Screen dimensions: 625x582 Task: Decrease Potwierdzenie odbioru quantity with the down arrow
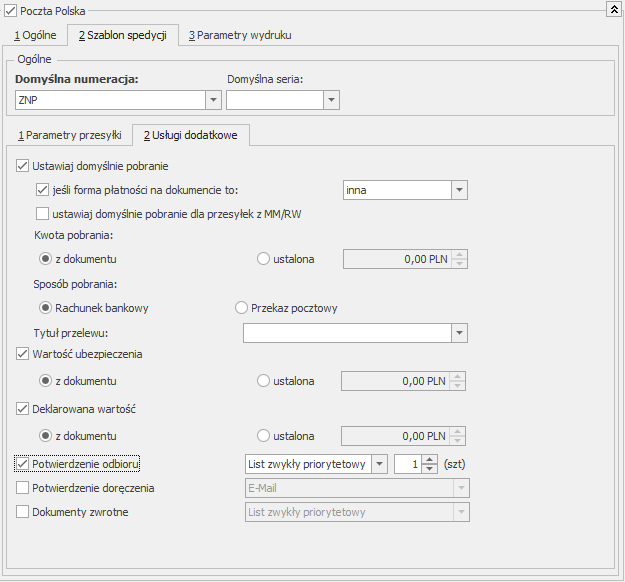coord(429,468)
